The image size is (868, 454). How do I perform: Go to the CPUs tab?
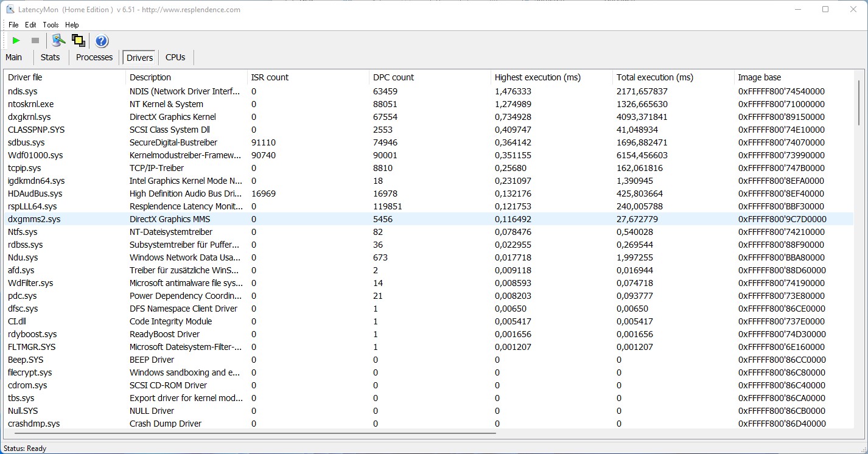[x=175, y=57]
